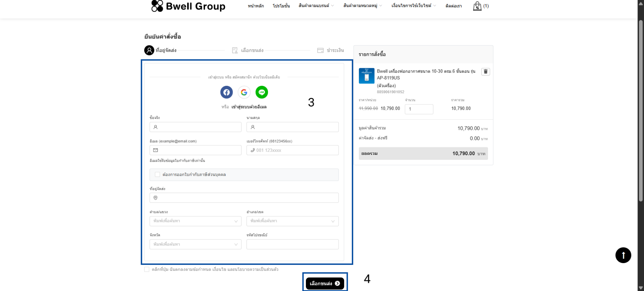Screen dimensions: 644x291
Task: Go to the โปรโมชั่น menu item
Action: (x=281, y=6)
